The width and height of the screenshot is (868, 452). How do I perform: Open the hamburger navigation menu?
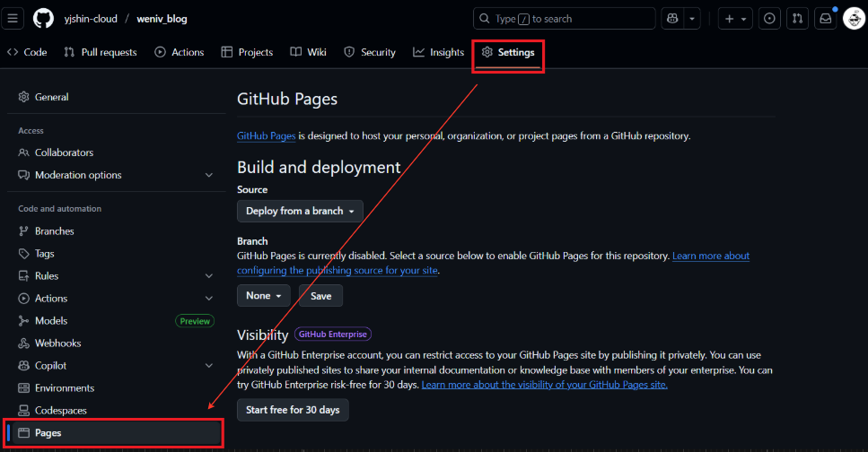(13, 19)
